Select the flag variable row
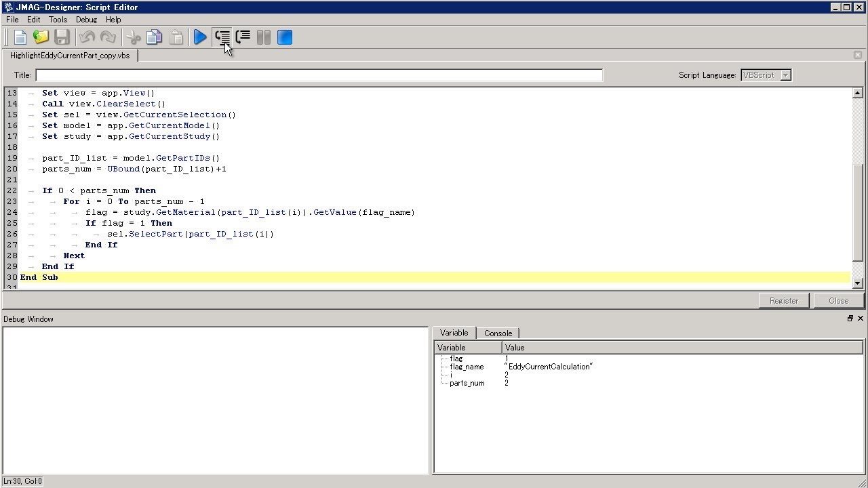Viewport: 868px width, 488px height. pyautogui.click(x=648, y=359)
